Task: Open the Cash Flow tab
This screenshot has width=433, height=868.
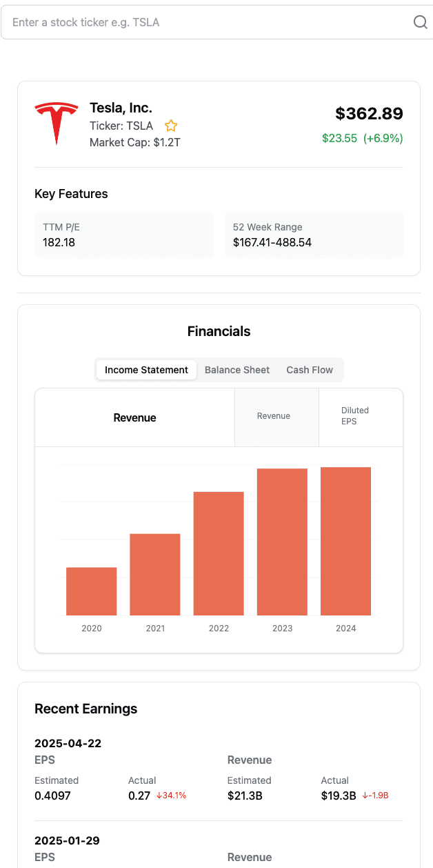Action: pyautogui.click(x=310, y=370)
